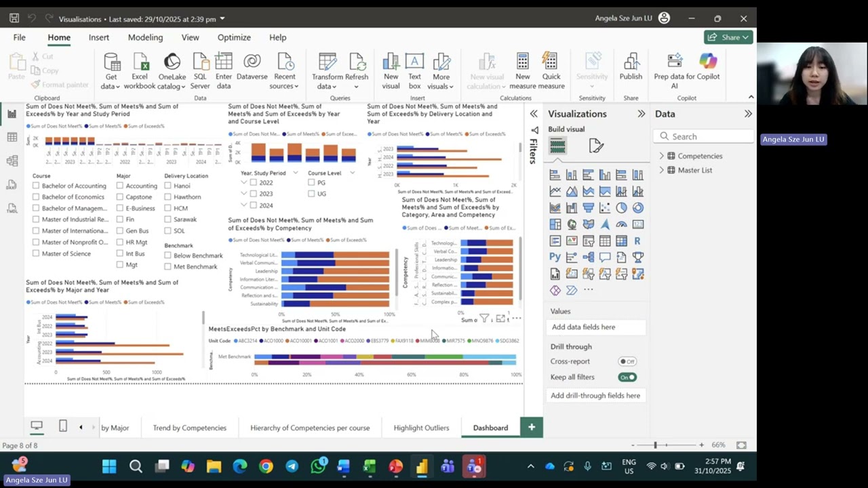Open Google Chrome from the taskbar
This screenshot has width=868, height=488.
tap(266, 466)
